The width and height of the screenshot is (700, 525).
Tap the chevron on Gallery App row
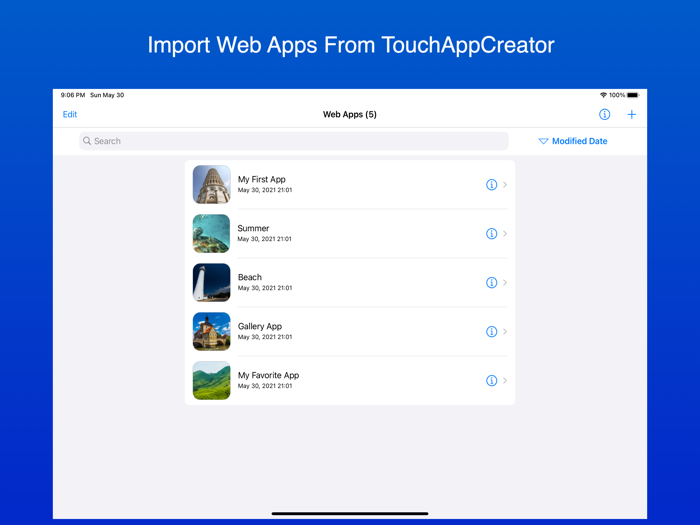point(505,332)
